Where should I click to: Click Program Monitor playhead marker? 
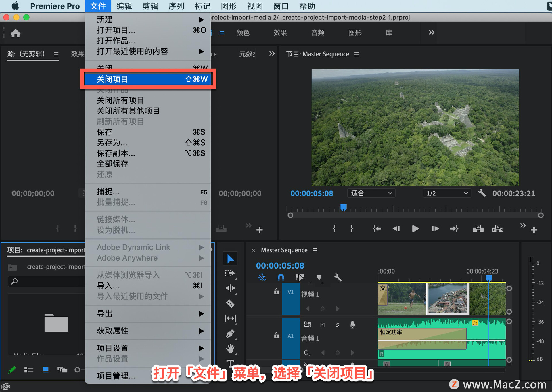pyautogui.click(x=344, y=207)
